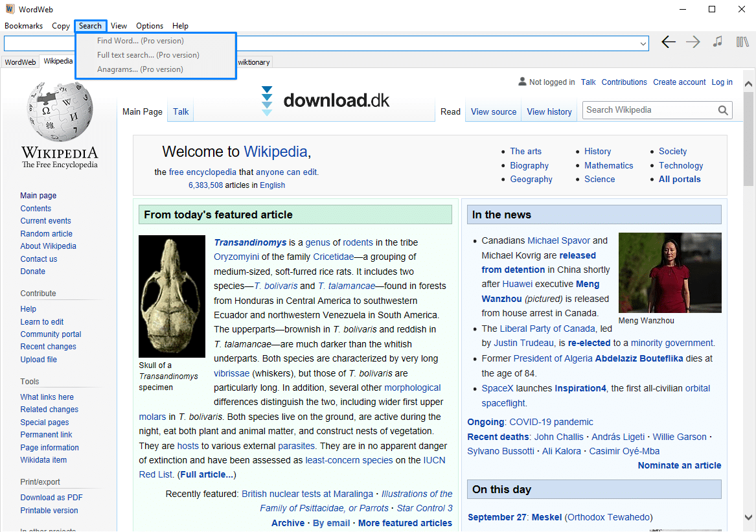Screen dimensions: 756x532
Task: Select Full text search... menu entry
Action: tap(155, 55)
